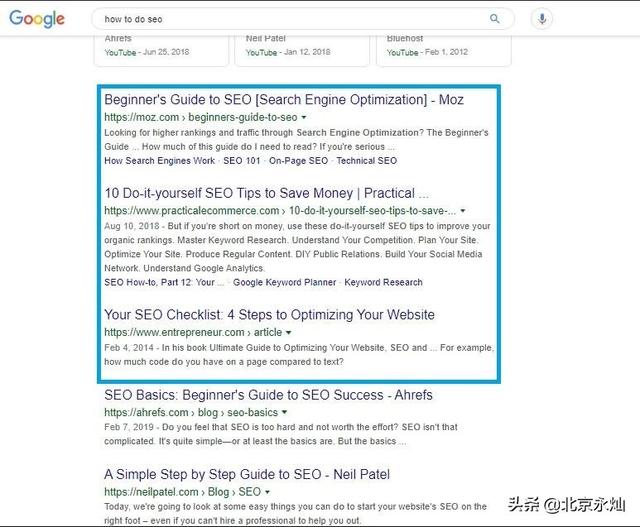Open 'Technical SEO' sitelink
Screen dimensions: 640x527
point(367,161)
